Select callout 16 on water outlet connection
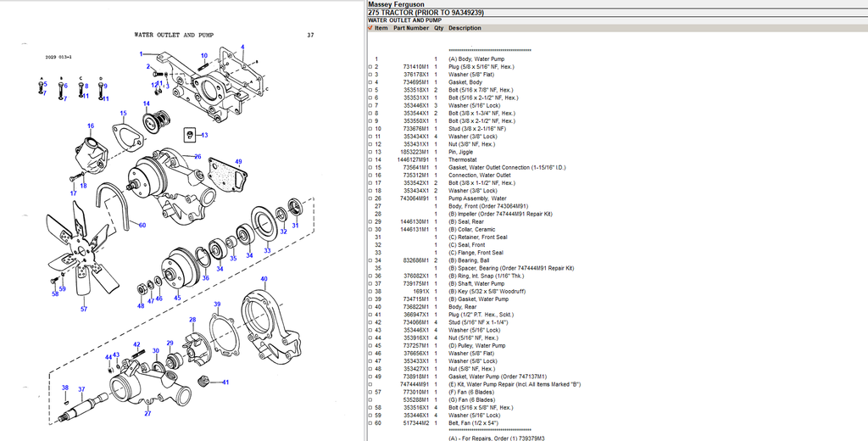Image resolution: width=868 pixels, height=441 pixels. click(x=90, y=126)
